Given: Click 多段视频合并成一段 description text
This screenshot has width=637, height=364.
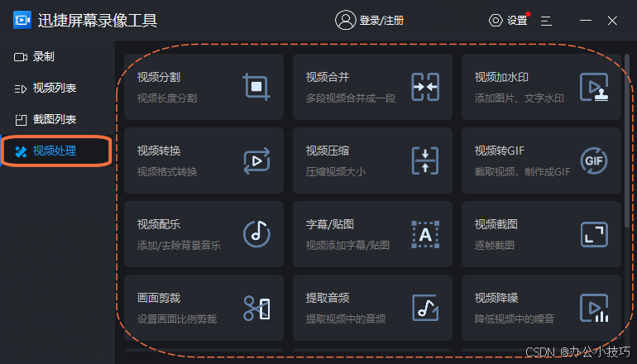Looking at the screenshot, I should click(x=351, y=98).
